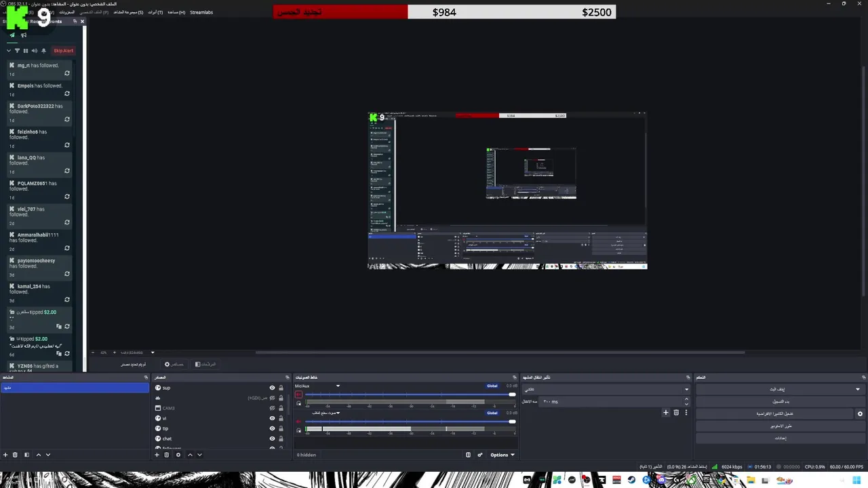868x488 pixels.
Task: Mute the Mic/Aux speaker icon
Action: tap(298, 394)
